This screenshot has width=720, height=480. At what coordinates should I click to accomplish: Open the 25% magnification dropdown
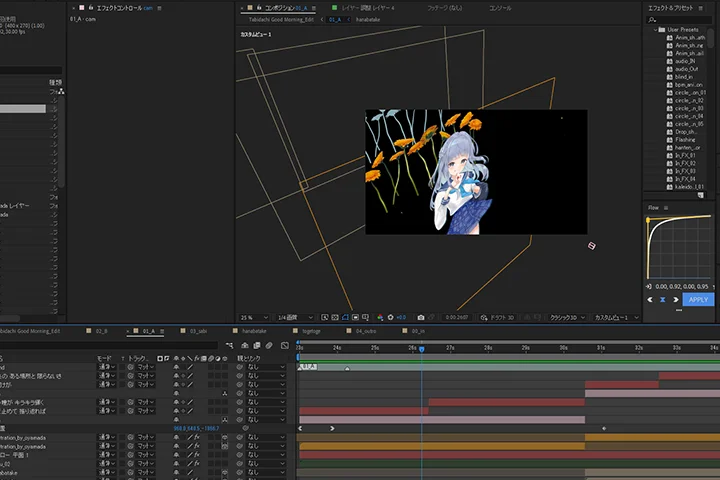coord(254,317)
